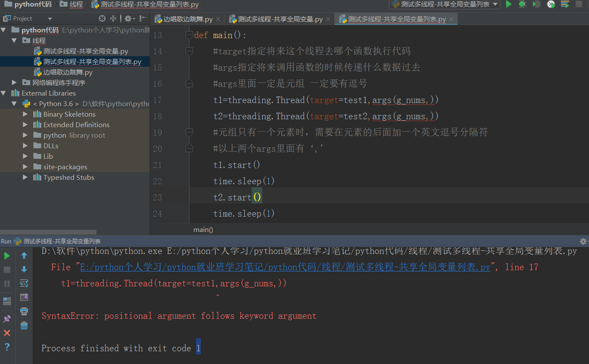Viewport: 589px width, 364px height.
Task: Toggle soft-wrap in the Run console
Action: [24, 283]
